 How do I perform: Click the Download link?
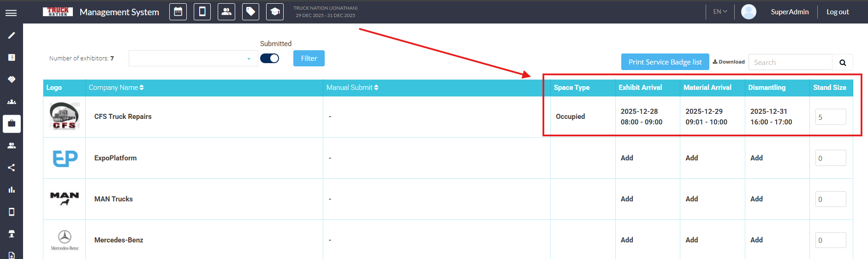click(x=729, y=62)
